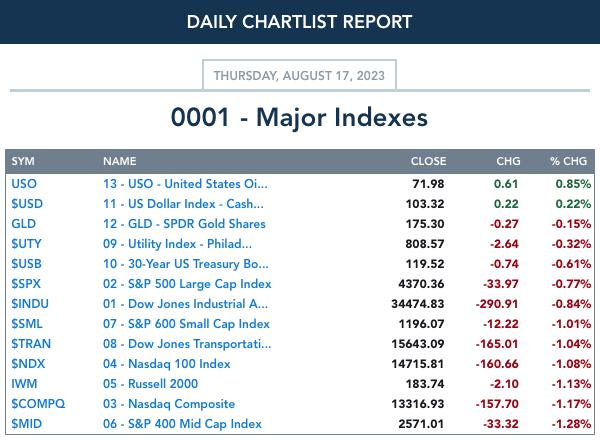The image size is (600, 441).
Task: Click the Russell 2000 chart name
Action: pyautogui.click(x=150, y=384)
